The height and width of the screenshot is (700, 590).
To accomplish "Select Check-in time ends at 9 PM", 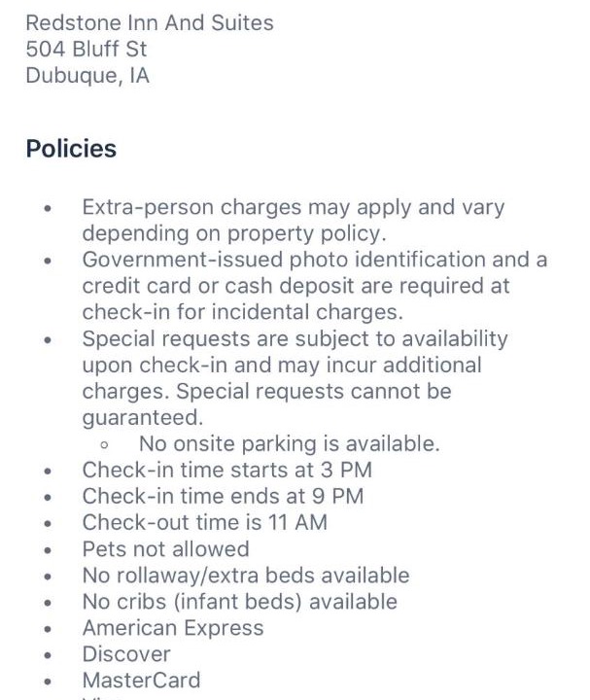I will click(223, 497).
